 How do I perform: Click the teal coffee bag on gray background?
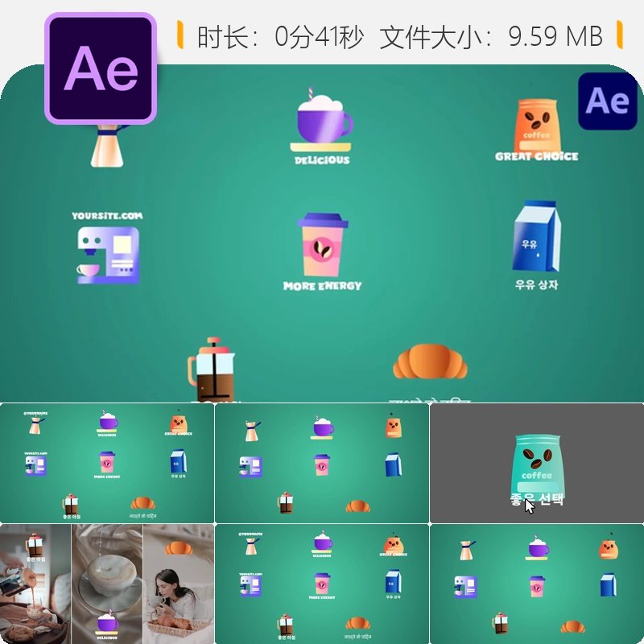tap(537, 466)
